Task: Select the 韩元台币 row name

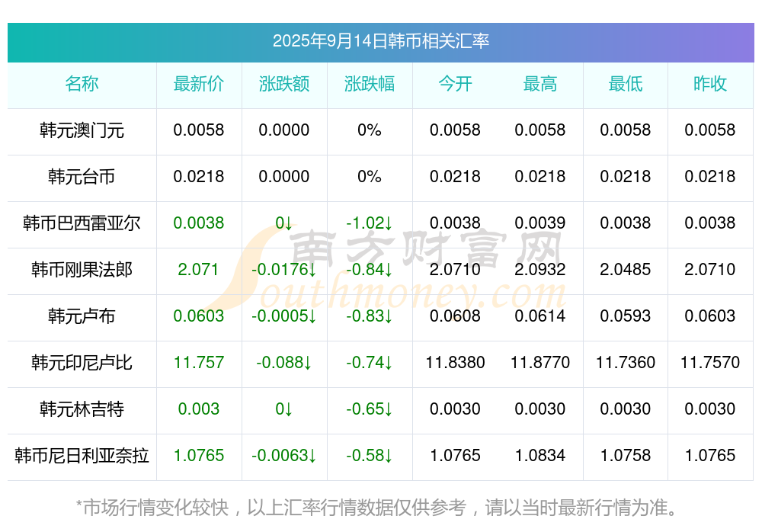Action: (82, 177)
